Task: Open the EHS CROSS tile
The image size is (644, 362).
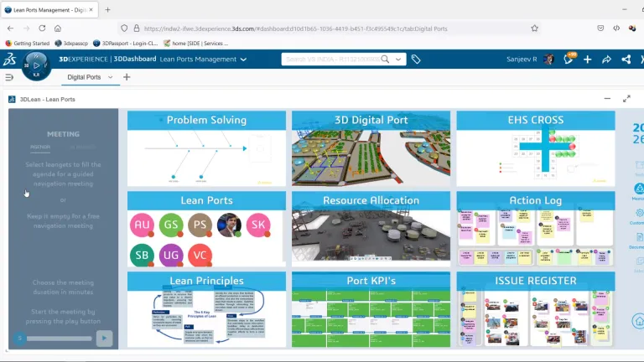Action: [536, 148]
